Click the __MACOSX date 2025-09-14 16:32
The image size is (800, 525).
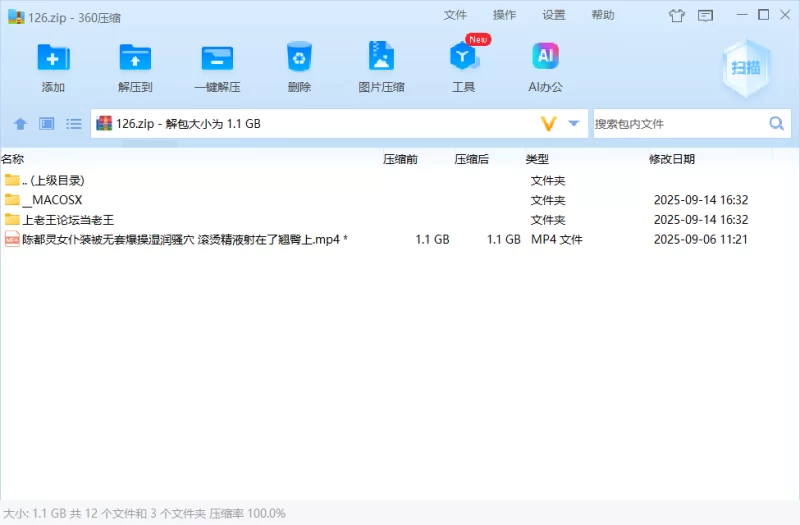pyautogui.click(x=701, y=199)
